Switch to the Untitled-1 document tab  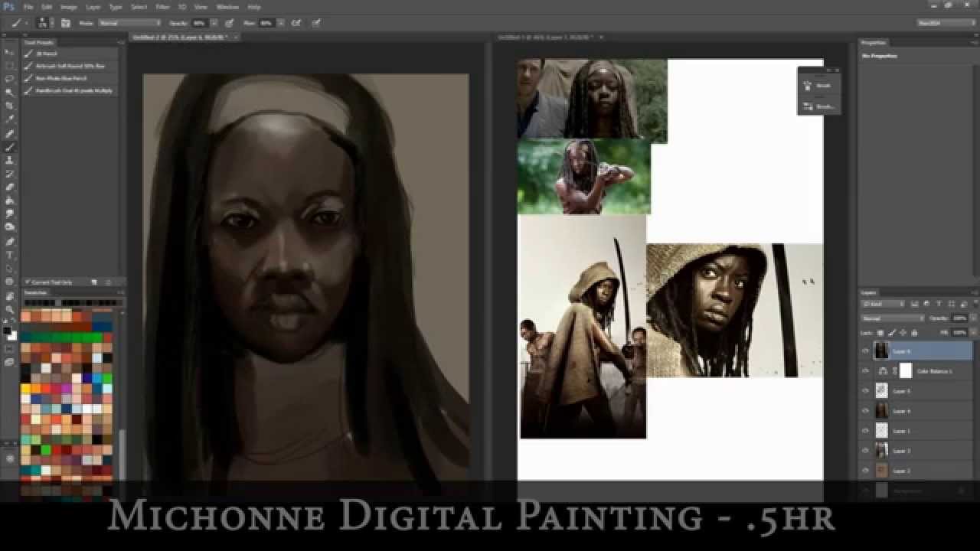pos(549,37)
